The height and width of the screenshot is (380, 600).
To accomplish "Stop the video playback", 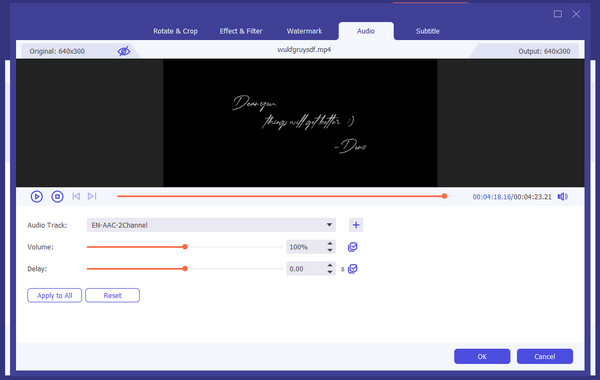I will click(57, 197).
